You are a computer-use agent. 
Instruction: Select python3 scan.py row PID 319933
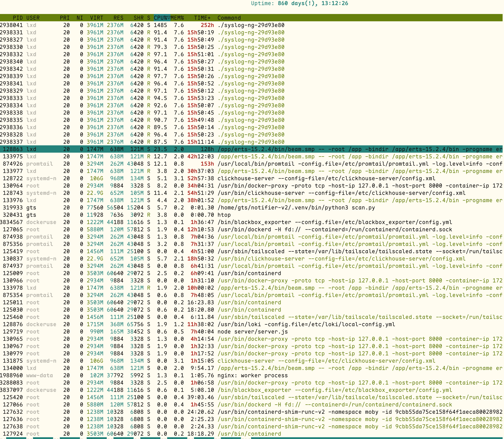tap(251, 208)
